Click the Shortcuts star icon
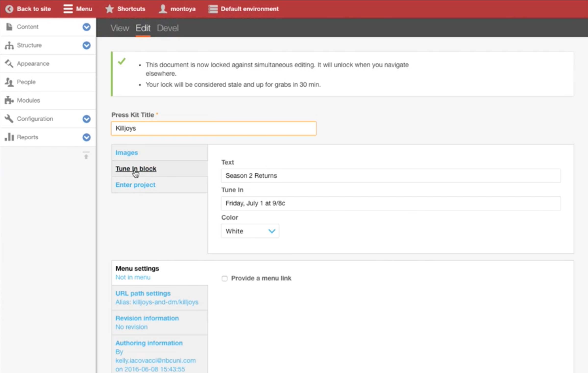Image resolution: width=588 pixels, height=373 pixels. point(109,9)
